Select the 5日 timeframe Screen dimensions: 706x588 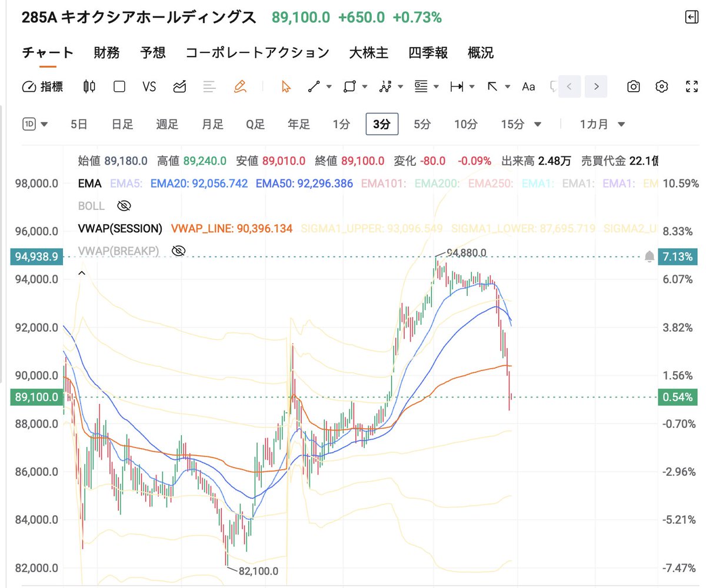pyautogui.click(x=79, y=124)
